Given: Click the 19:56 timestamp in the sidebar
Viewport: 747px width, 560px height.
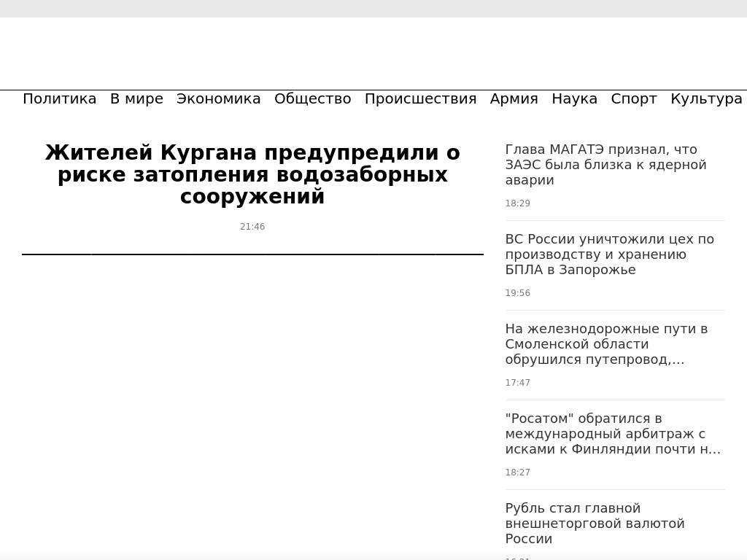Looking at the screenshot, I should tap(517, 293).
